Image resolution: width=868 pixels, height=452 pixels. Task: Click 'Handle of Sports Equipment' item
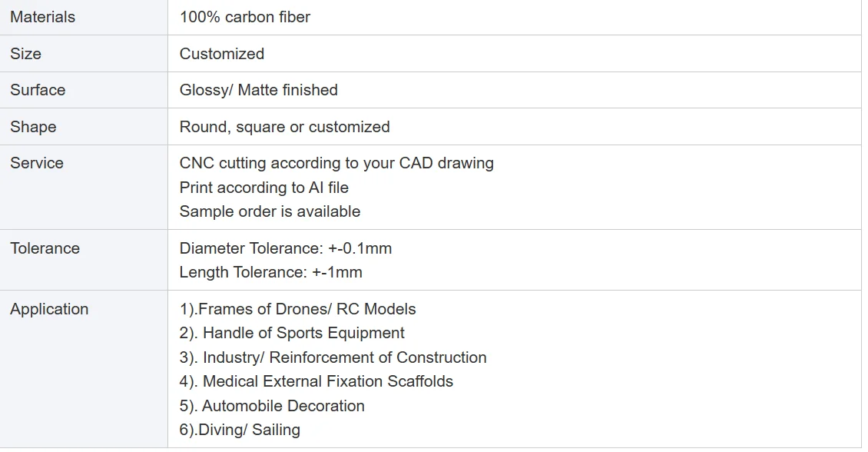292,333
